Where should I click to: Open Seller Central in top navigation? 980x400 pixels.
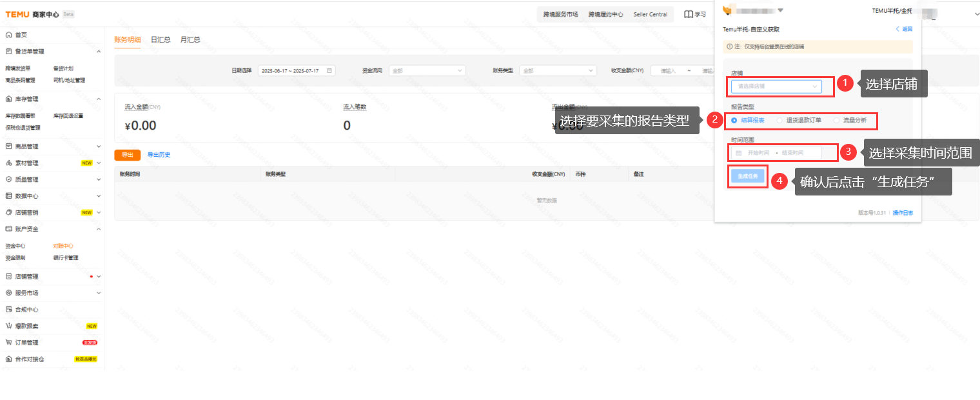point(651,14)
